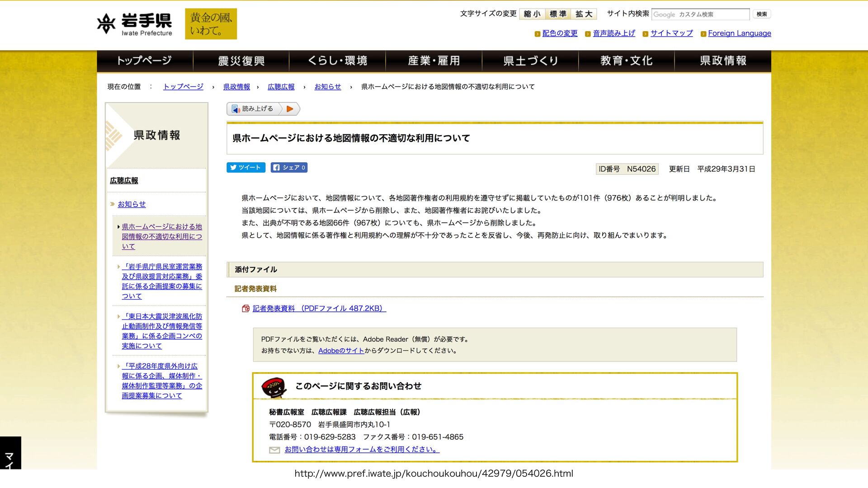Click the Facebook シェア button

point(289,168)
